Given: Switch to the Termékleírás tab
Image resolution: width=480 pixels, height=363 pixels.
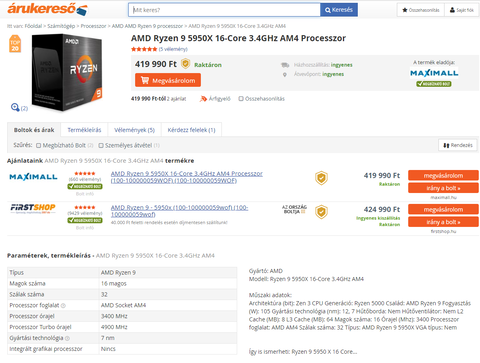Looking at the screenshot, I should 84,130.
